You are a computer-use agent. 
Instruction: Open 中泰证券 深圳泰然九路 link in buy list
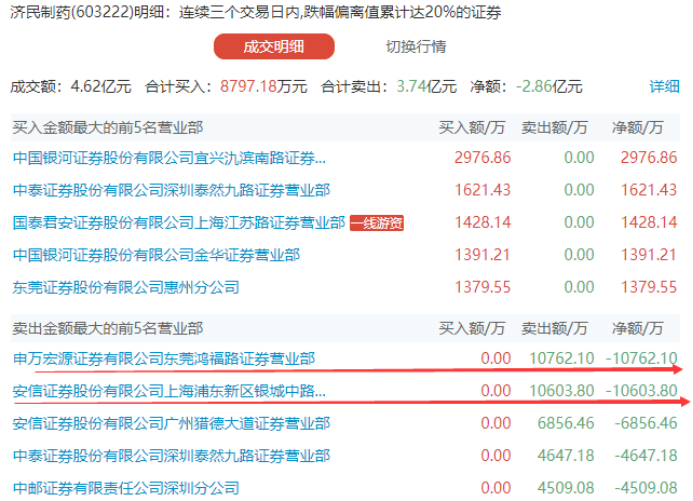(x=171, y=190)
